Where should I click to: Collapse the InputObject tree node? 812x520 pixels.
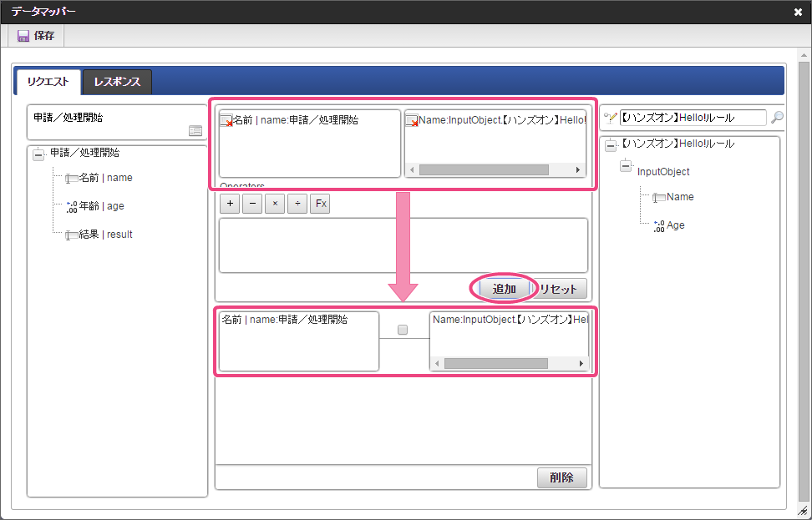point(626,166)
